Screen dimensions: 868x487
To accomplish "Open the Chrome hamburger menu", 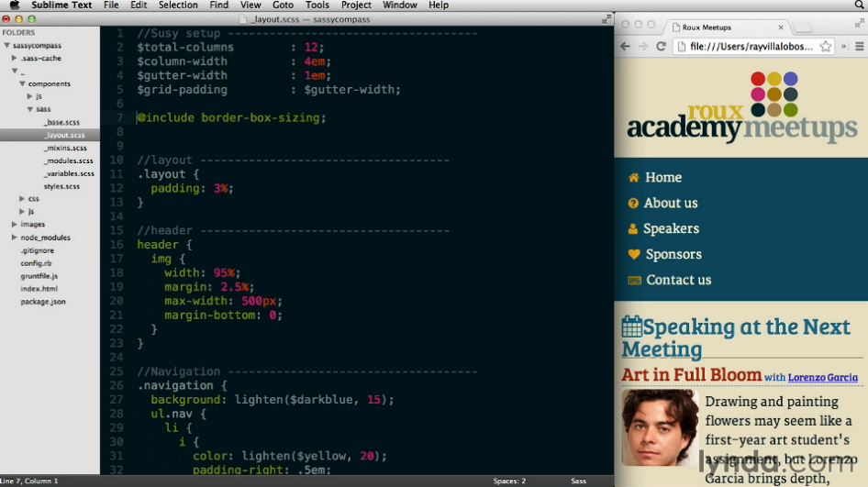I will [x=859, y=47].
